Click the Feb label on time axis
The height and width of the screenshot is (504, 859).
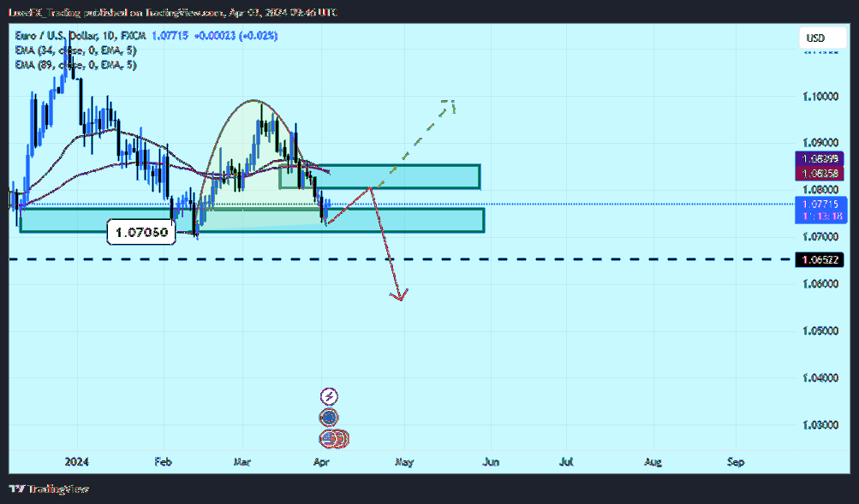(164, 462)
